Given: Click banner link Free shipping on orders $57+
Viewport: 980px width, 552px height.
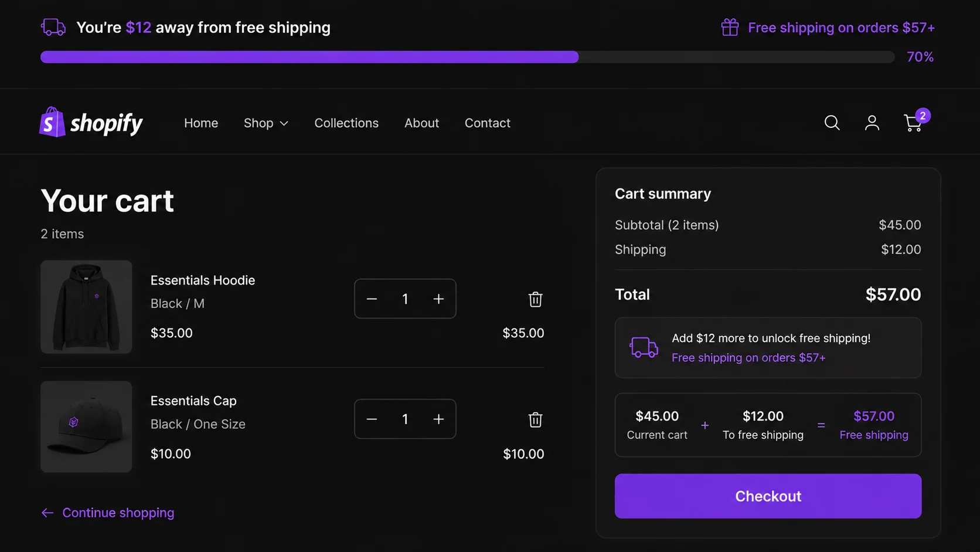Looking at the screenshot, I should pos(841,28).
